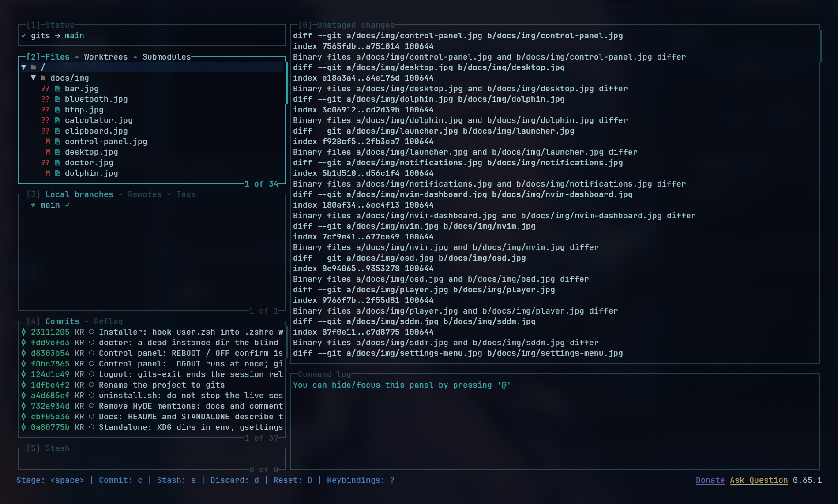Viewport: 838px width, 504px height.
Task: Click the Commit: c hint
Action: (120, 480)
